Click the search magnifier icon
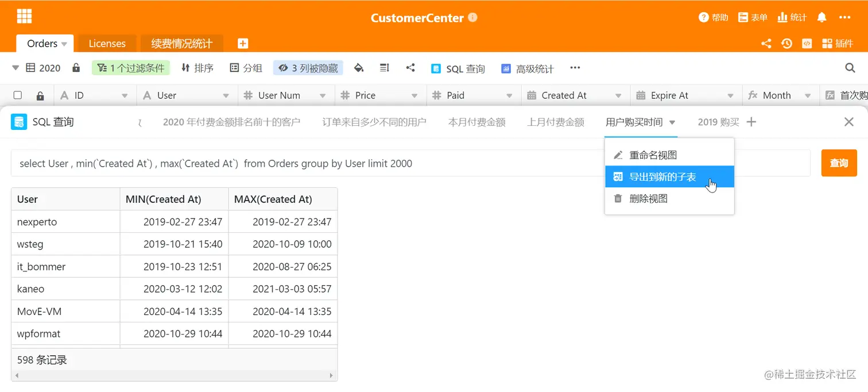 (x=850, y=68)
